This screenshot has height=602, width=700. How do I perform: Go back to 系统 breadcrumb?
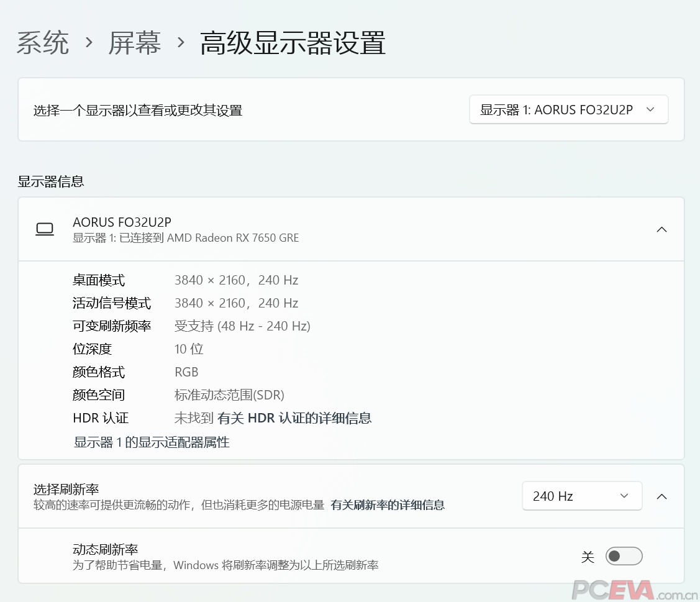pyautogui.click(x=43, y=43)
